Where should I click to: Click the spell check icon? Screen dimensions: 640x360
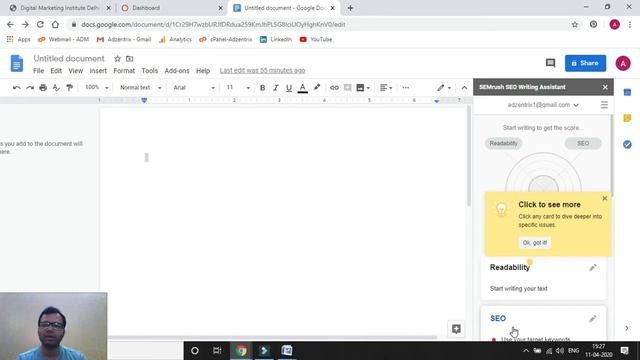point(56,87)
